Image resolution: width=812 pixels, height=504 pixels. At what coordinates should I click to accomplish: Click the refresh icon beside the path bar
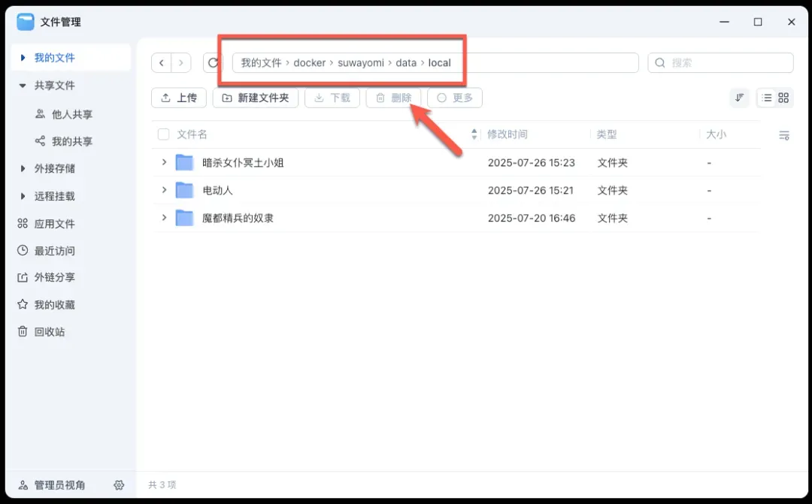pyautogui.click(x=212, y=62)
